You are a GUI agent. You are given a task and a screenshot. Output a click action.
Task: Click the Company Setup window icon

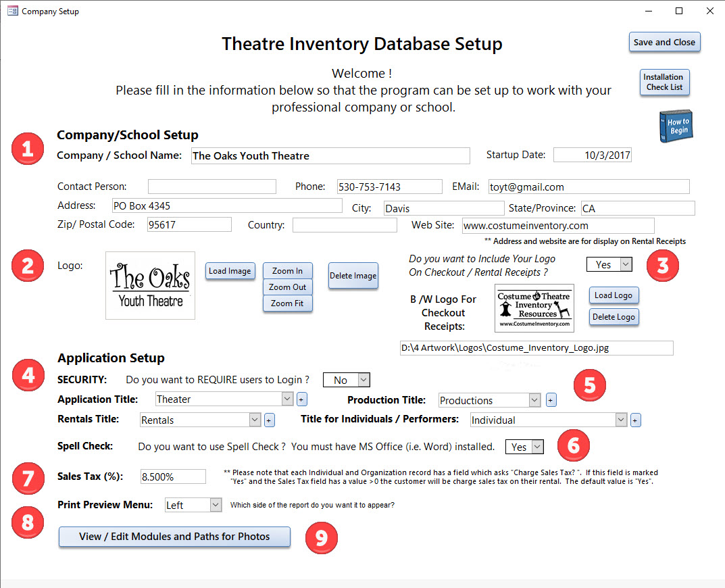pyautogui.click(x=12, y=11)
